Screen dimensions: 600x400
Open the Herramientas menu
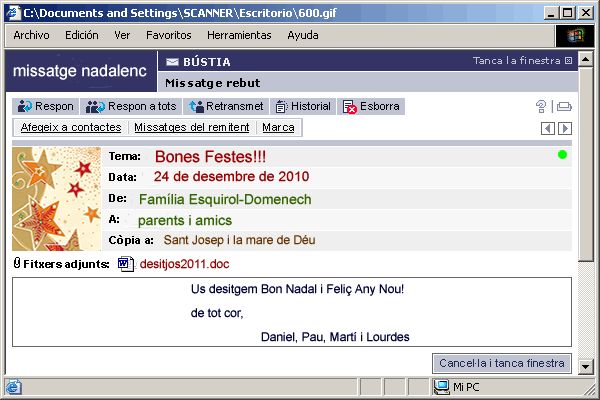(x=239, y=35)
